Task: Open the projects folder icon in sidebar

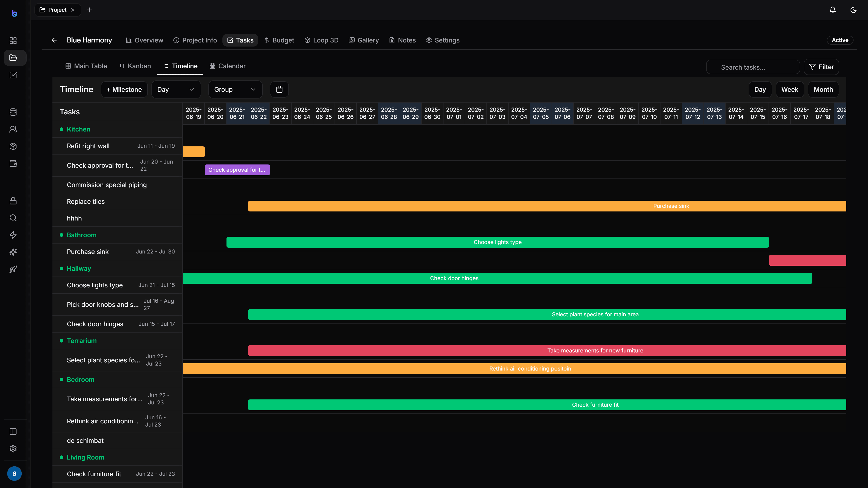Action: (13, 58)
